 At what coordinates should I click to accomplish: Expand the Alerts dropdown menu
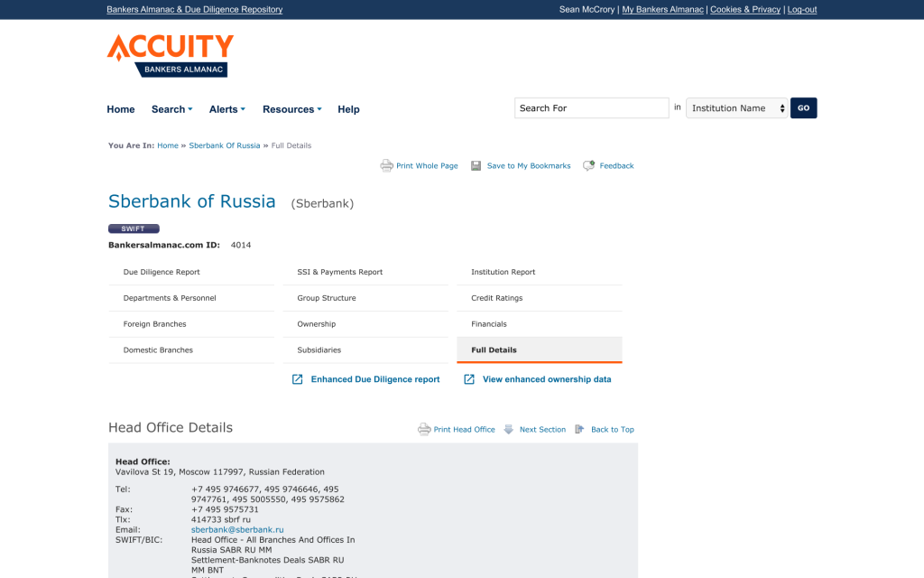tap(227, 109)
